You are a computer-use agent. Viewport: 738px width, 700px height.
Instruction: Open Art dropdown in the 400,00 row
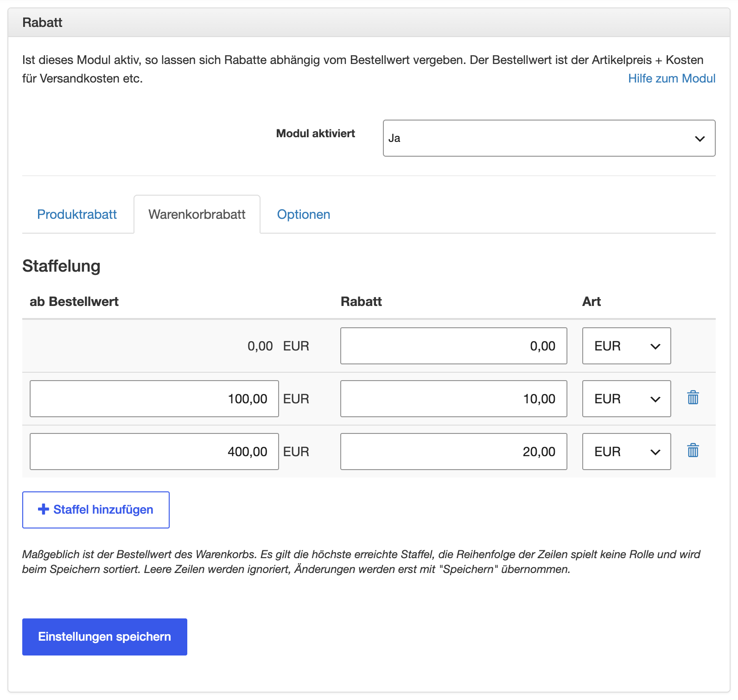(x=626, y=452)
